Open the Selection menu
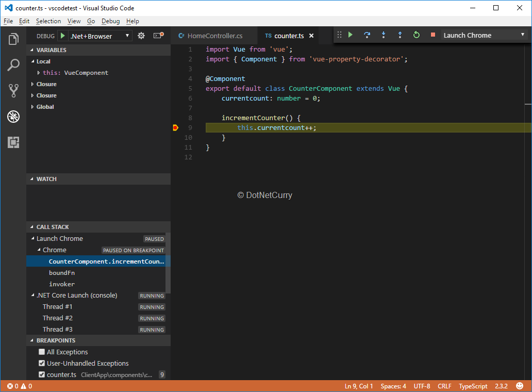Screen dimensions: 532x392 click(x=48, y=21)
